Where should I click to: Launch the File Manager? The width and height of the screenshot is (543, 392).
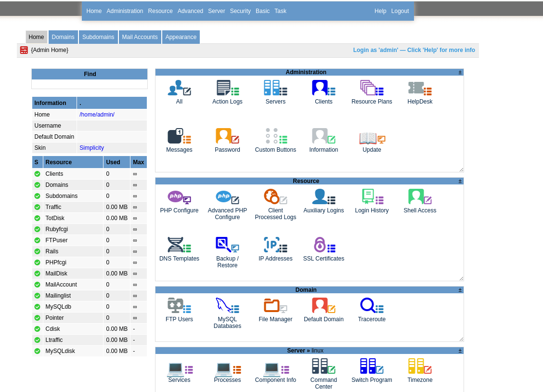[x=275, y=306]
